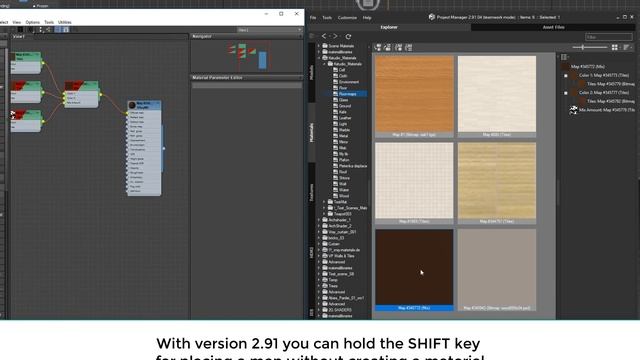
Task: Toggle the Color 1 Map checkbox
Action: tap(566, 76)
